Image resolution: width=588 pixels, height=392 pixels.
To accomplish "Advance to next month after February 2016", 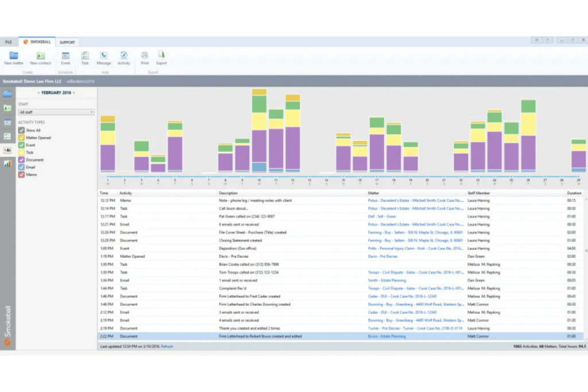I will click(x=74, y=92).
